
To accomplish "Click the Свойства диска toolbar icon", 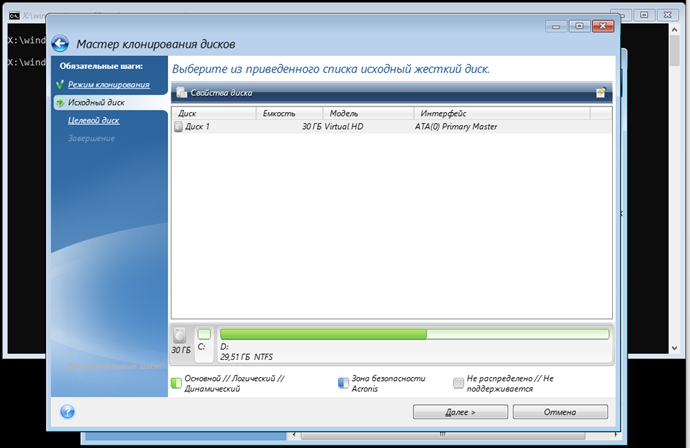I will point(181,92).
